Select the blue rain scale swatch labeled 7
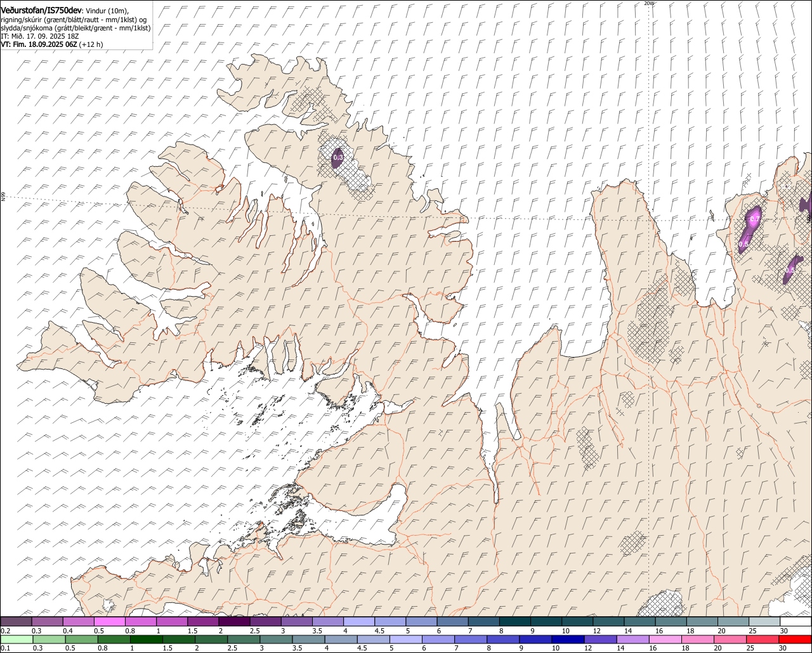 (471, 639)
